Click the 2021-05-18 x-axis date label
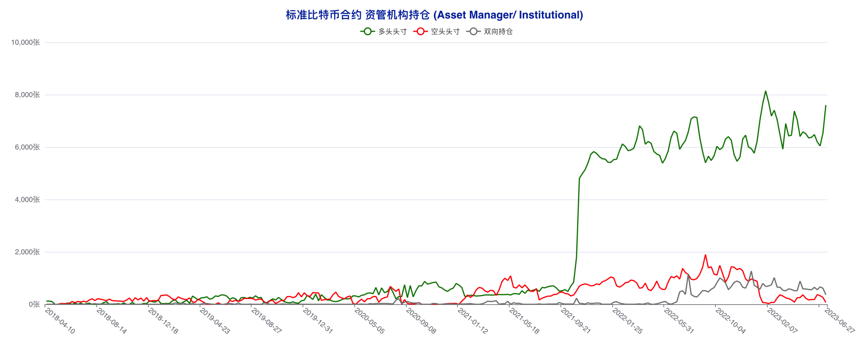 (524, 321)
